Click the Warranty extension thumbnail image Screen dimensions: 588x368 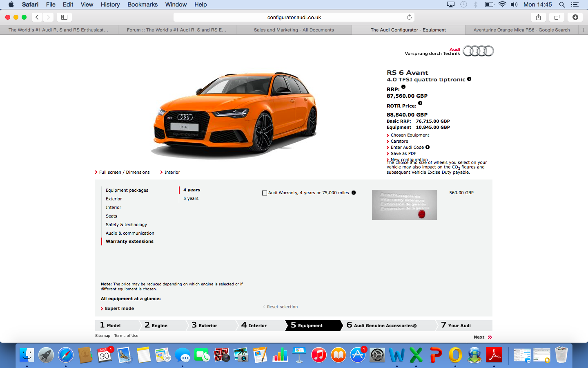404,205
